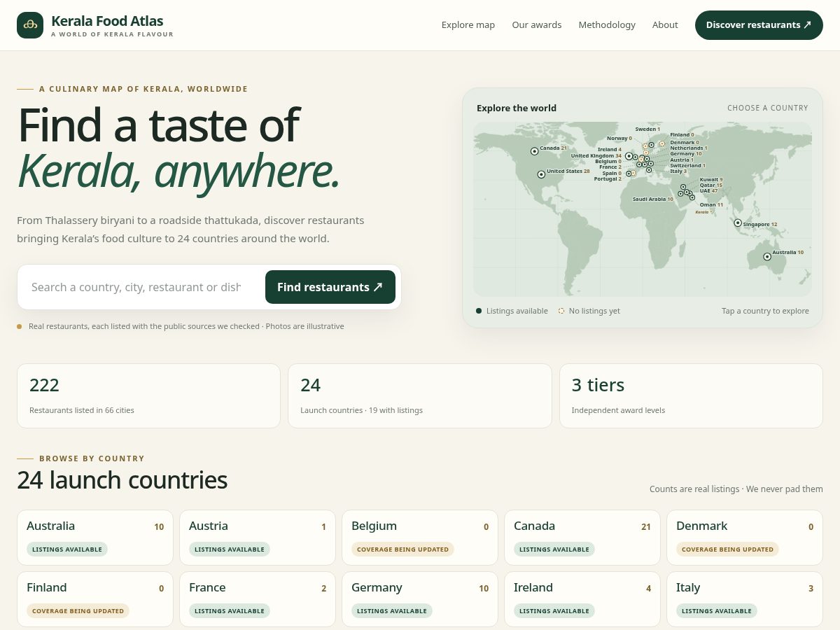
Task: Click the '24' launch countries stat card
Action: coord(420,395)
